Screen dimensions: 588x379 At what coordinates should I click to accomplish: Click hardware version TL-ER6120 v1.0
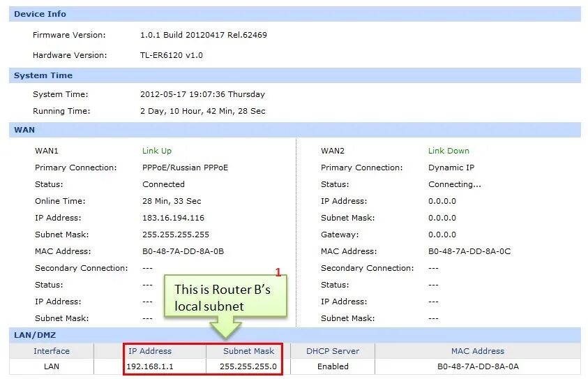pos(172,55)
